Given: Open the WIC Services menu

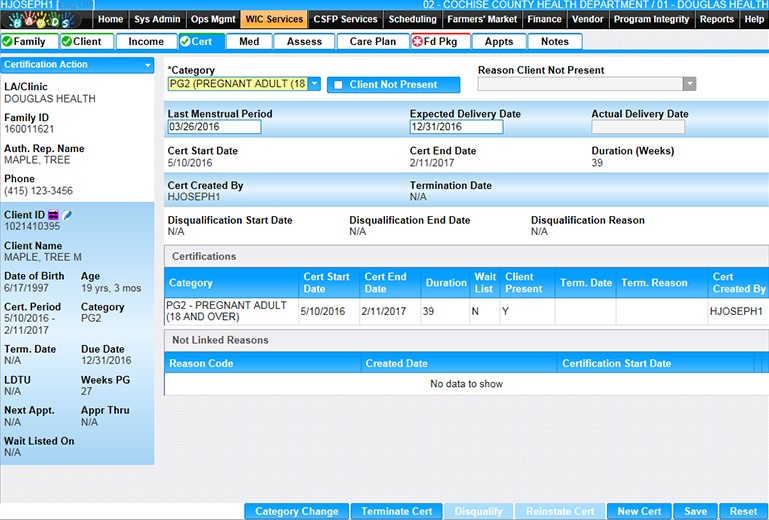Looking at the screenshot, I should click(x=272, y=19).
